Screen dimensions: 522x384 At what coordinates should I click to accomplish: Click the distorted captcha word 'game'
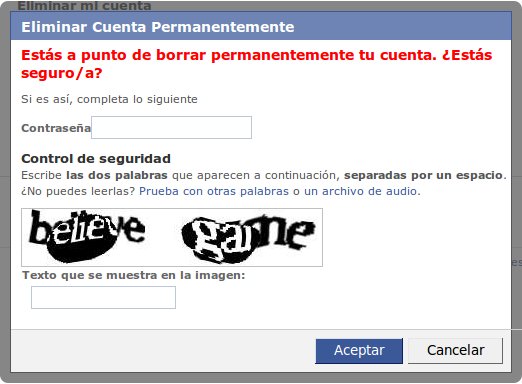click(248, 238)
